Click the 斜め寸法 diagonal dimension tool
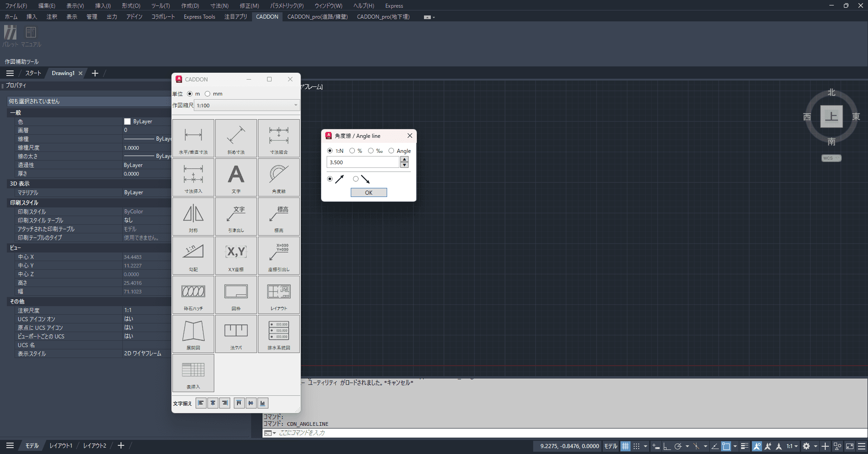Image resolution: width=868 pixels, height=454 pixels. (236, 138)
